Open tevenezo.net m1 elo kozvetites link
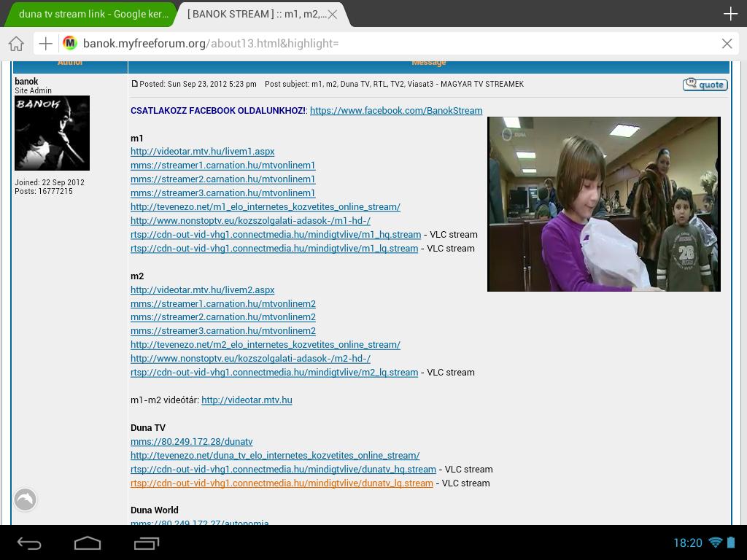747x560 pixels. tap(266, 206)
